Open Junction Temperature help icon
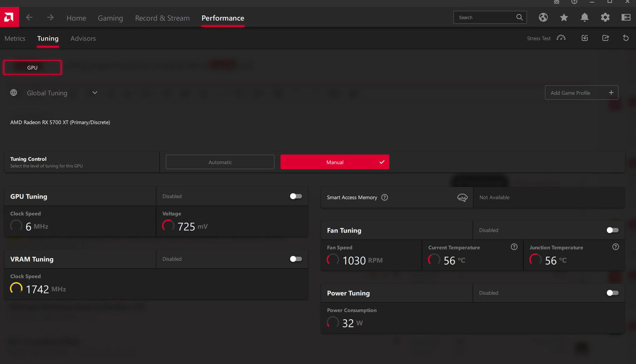 616,247
